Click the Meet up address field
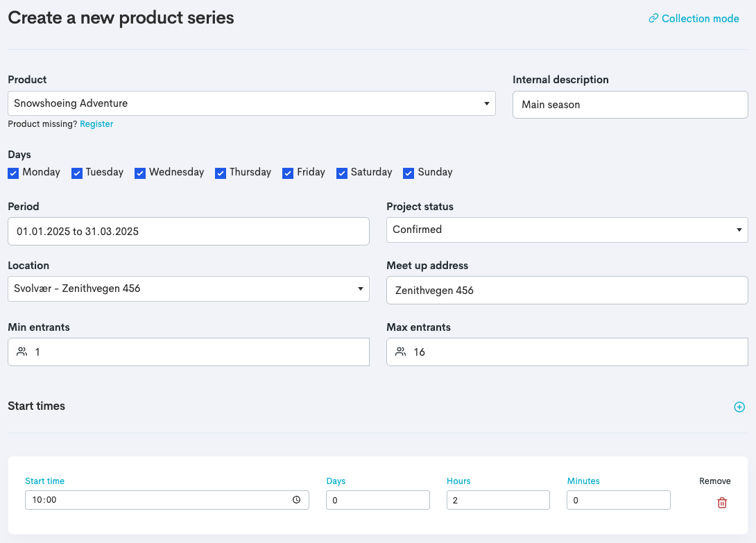756x543 pixels. (x=567, y=291)
